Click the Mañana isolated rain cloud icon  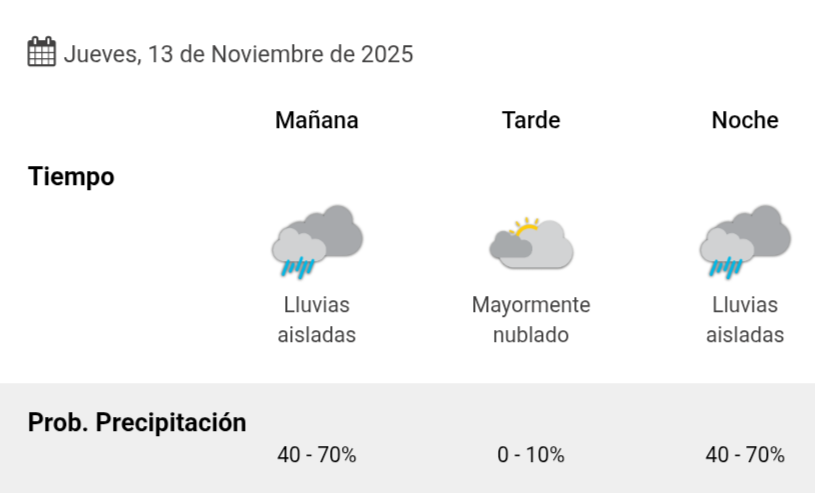coord(317,241)
